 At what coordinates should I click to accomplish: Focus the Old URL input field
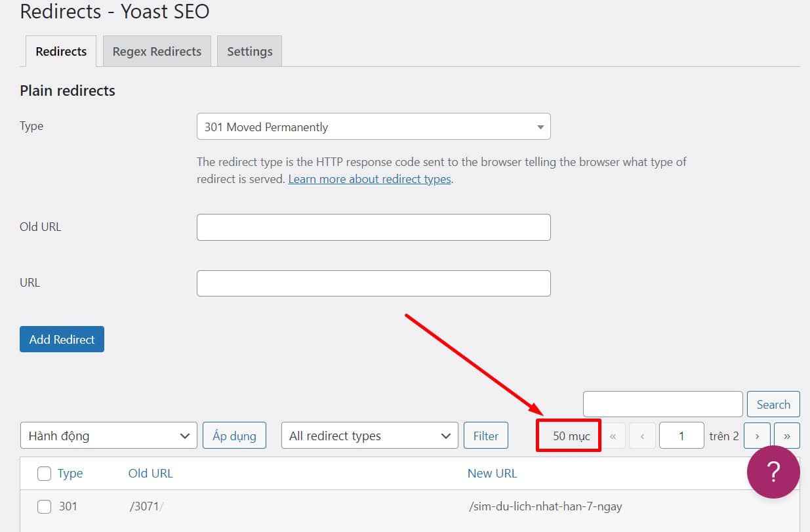pos(373,227)
